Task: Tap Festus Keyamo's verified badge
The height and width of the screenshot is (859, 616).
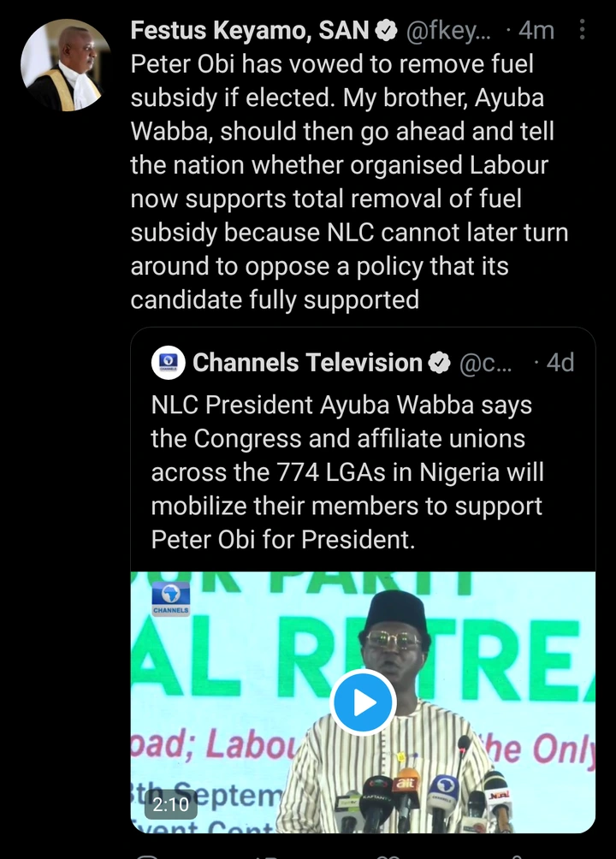Action: [385, 31]
